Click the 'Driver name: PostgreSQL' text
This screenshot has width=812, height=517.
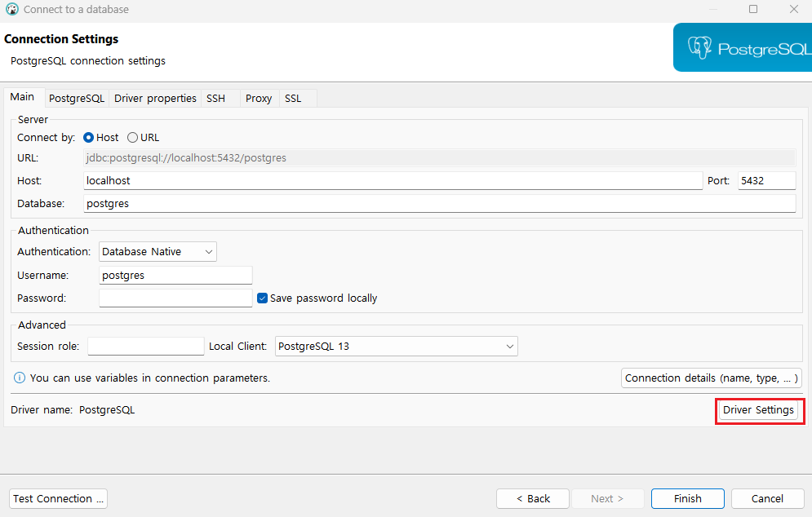point(73,410)
